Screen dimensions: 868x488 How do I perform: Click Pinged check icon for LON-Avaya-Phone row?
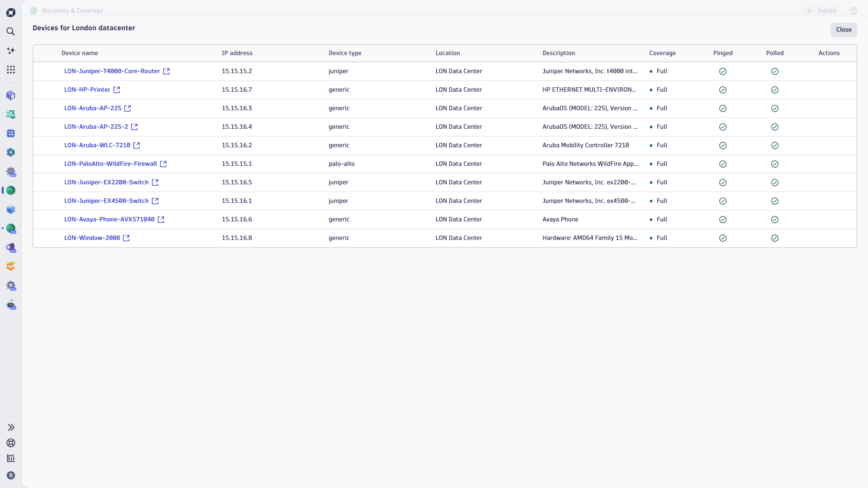tap(722, 220)
